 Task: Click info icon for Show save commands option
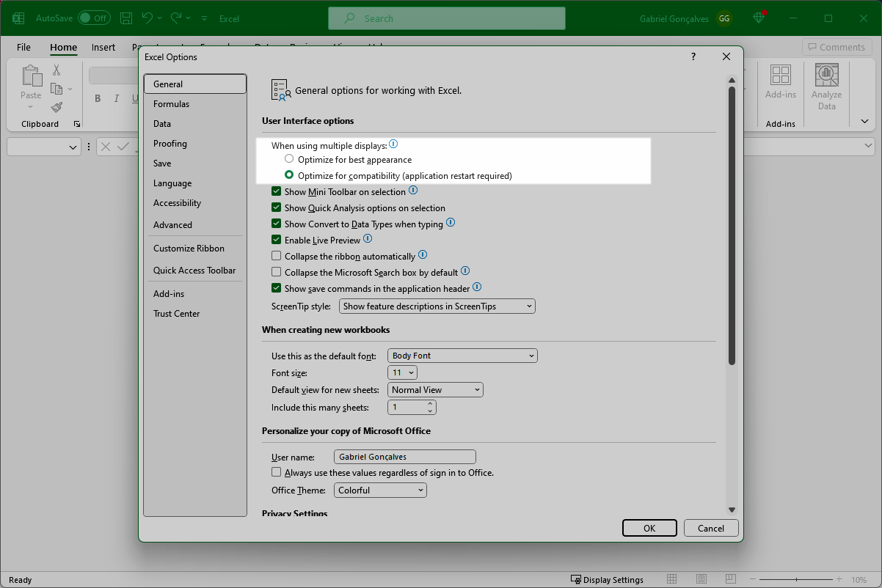click(476, 287)
